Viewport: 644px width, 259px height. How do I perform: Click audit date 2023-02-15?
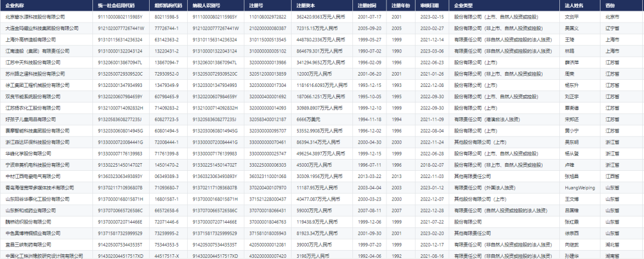click(432, 17)
